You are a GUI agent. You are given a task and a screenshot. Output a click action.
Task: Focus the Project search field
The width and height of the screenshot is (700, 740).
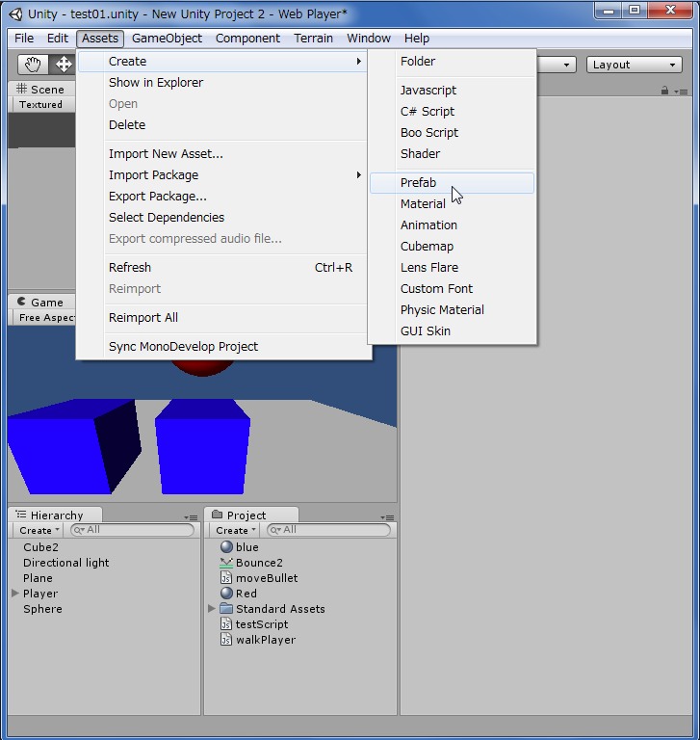328,530
